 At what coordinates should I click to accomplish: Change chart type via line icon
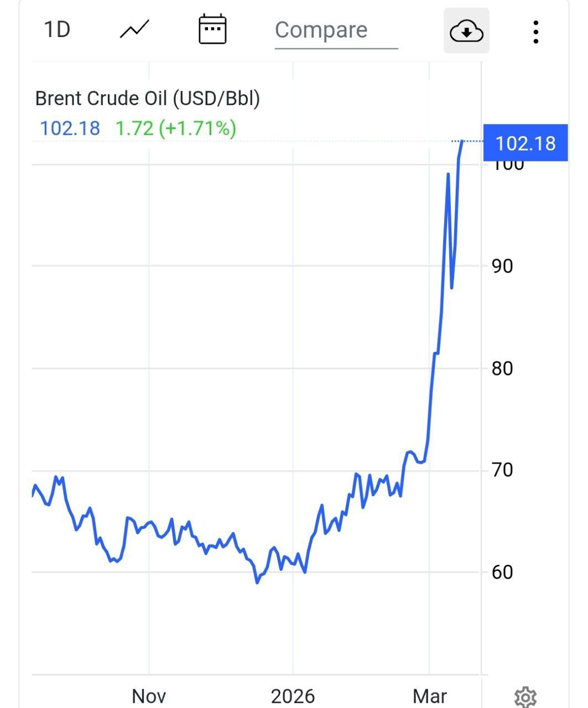[x=134, y=30]
